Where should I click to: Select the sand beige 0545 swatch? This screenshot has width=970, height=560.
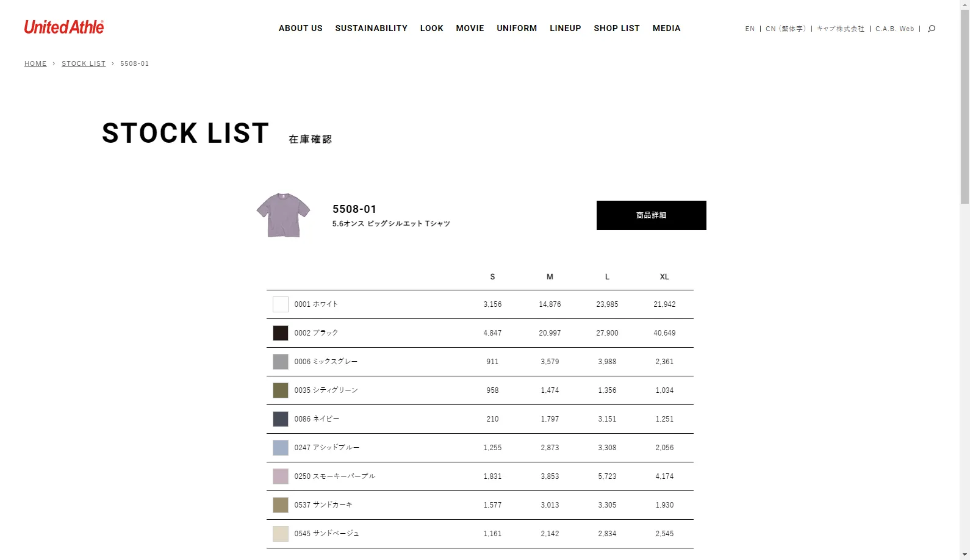click(281, 534)
